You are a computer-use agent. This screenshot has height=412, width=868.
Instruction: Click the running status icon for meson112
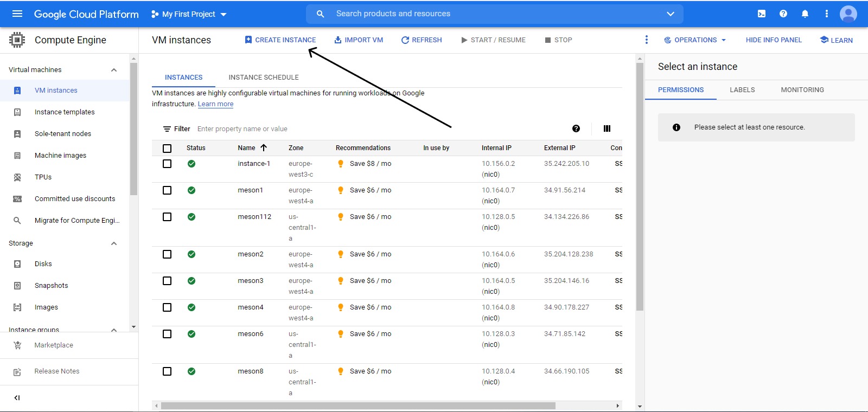pos(192,217)
